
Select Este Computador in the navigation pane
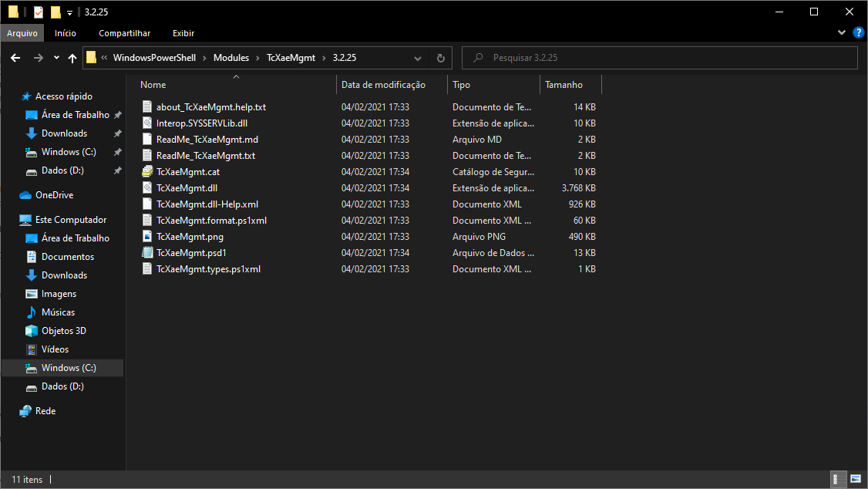pyautogui.click(x=71, y=220)
